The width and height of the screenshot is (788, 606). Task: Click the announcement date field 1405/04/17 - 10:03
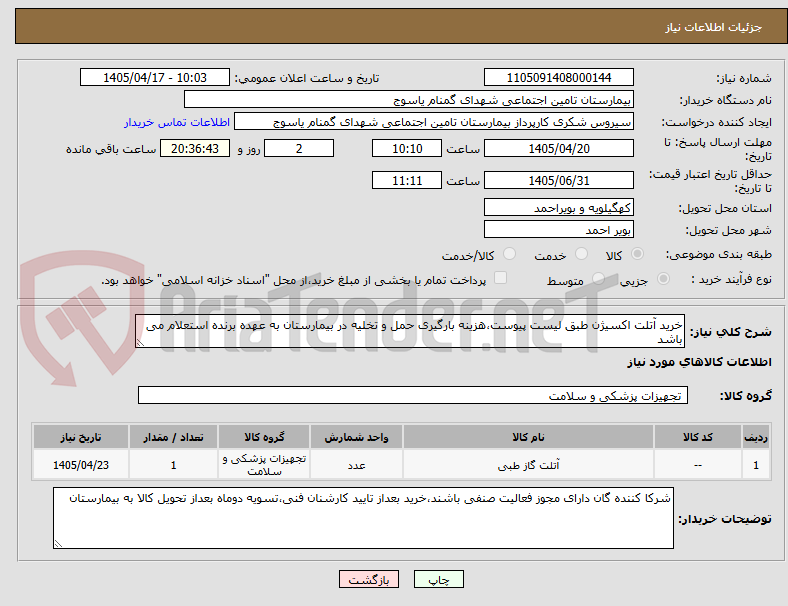pos(155,77)
